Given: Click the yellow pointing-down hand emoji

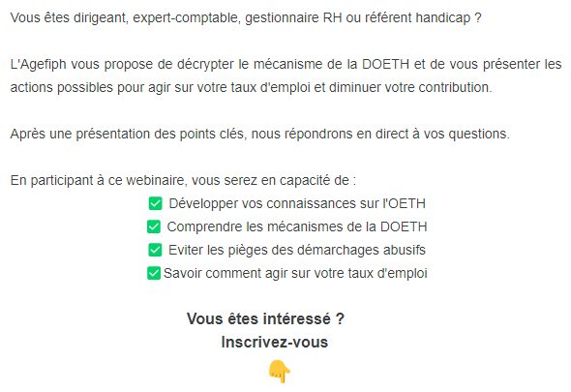Looking at the screenshot, I should 280,372.
